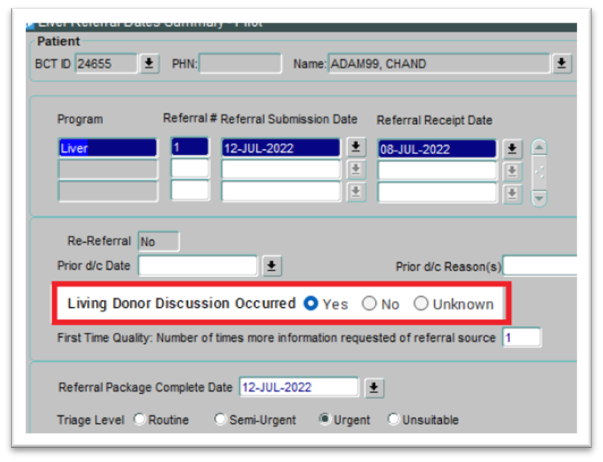Select Unknown for Living Donor Discussion

click(421, 304)
